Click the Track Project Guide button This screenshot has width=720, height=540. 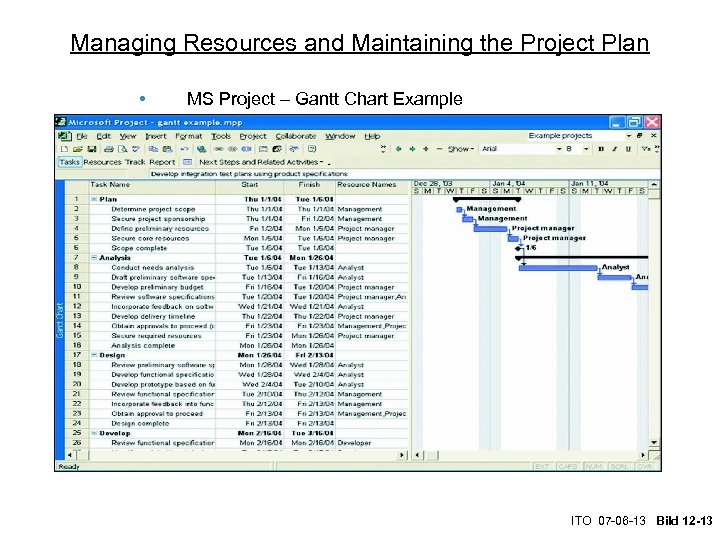(x=135, y=162)
